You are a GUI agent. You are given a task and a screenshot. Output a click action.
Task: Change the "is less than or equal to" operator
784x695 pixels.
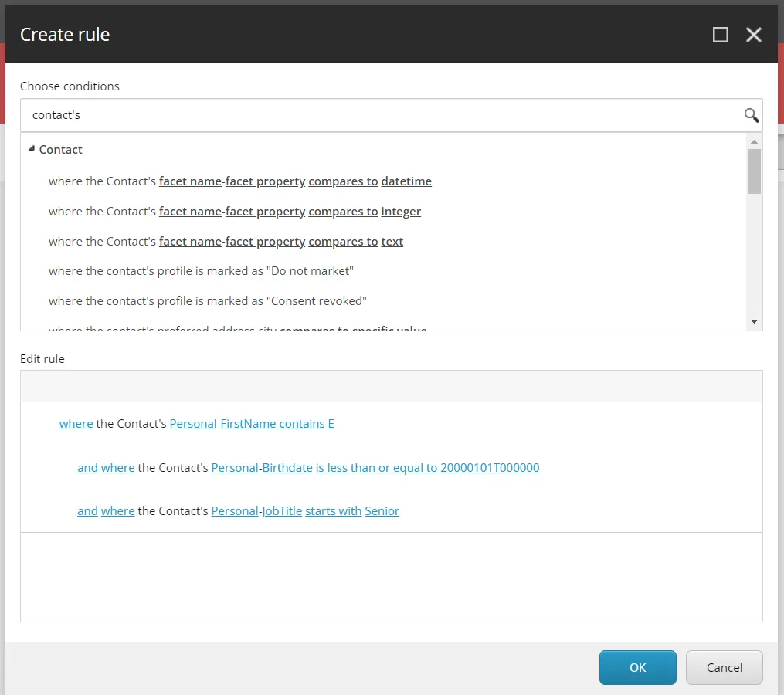[376, 468]
